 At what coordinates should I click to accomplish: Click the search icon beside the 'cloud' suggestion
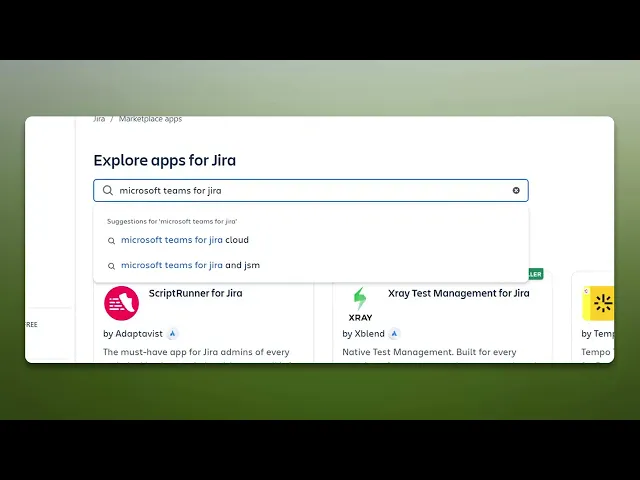click(x=111, y=241)
